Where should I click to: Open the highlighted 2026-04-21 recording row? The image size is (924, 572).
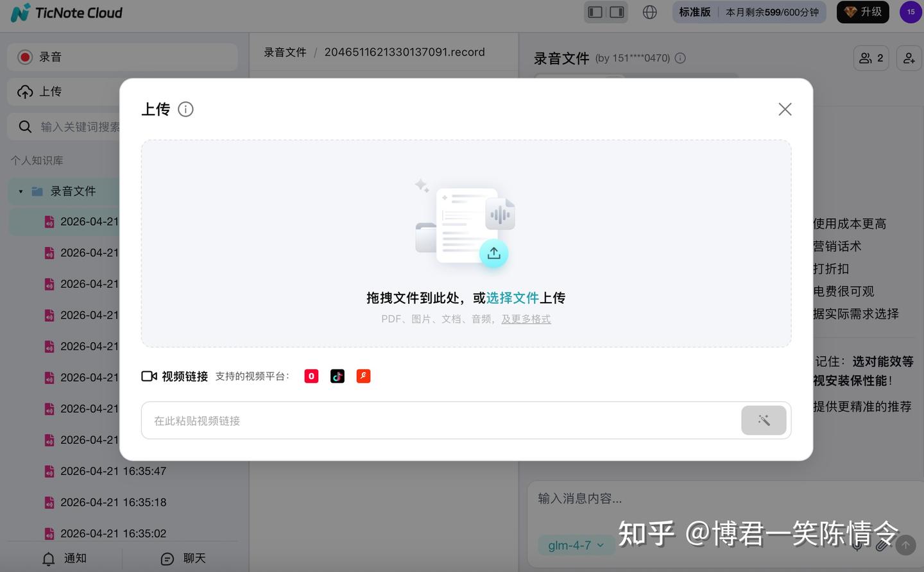64,222
